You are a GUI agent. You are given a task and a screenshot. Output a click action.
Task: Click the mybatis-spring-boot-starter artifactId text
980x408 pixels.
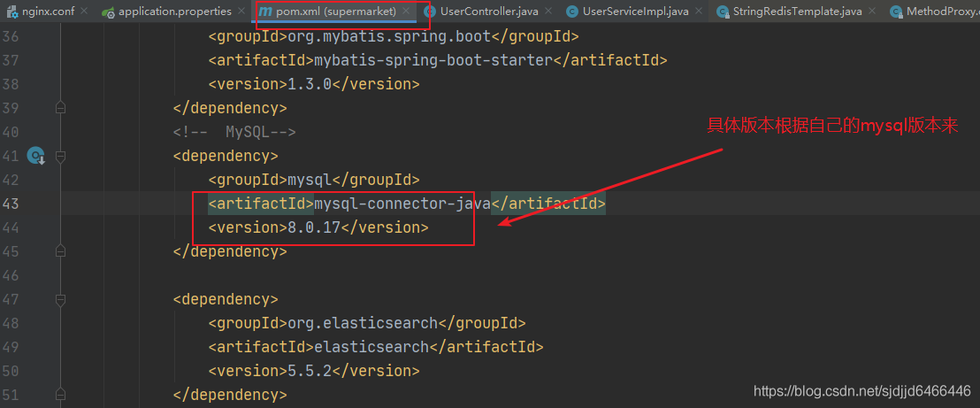(433, 61)
